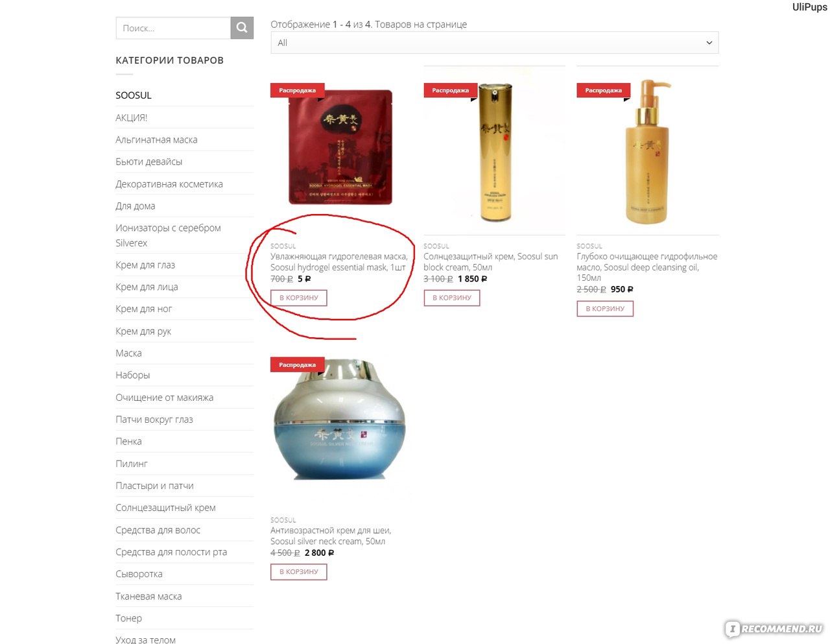Click the dropdown chevron arrow
This screenshot has height=644, width=830.
pos(709,43)
